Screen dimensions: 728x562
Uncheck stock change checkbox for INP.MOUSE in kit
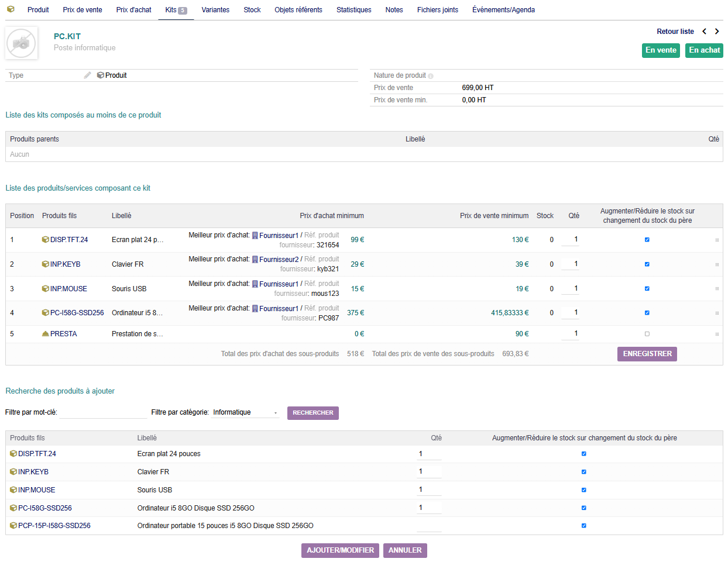pos(647,289)
